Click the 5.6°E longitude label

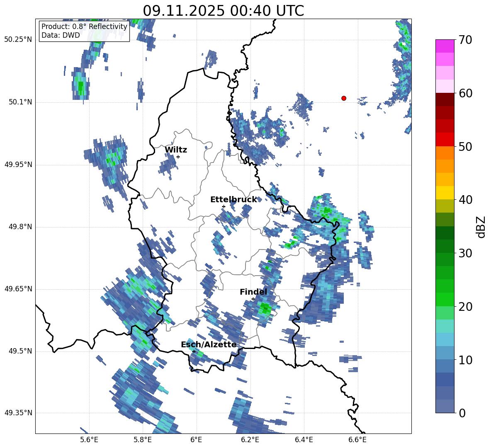tap(89, 440)
